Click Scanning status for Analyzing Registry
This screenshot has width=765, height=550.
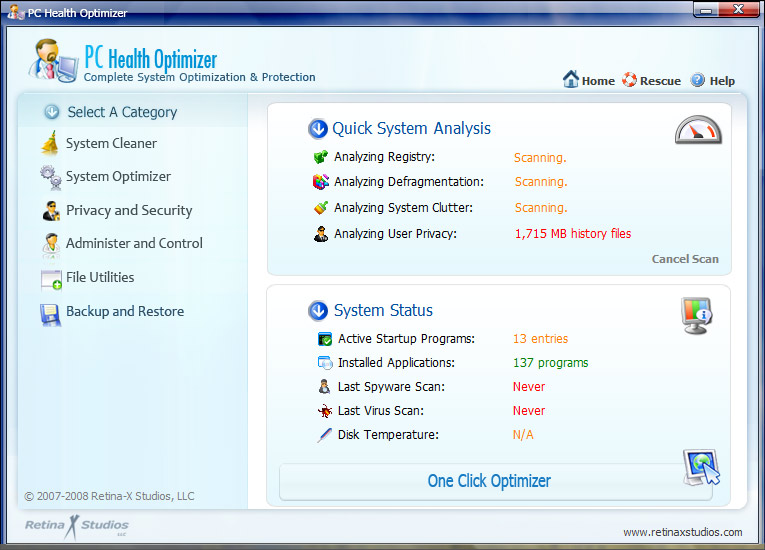(x=540, y=158)
